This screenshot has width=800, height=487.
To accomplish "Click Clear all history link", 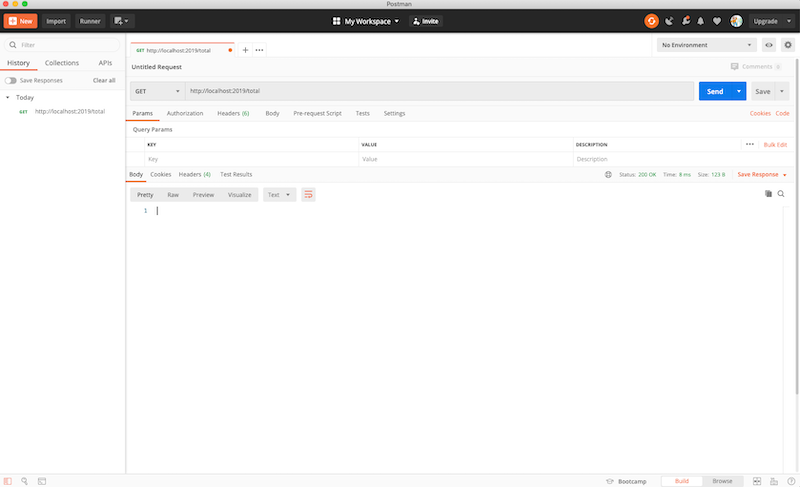I will coord(104,81).
